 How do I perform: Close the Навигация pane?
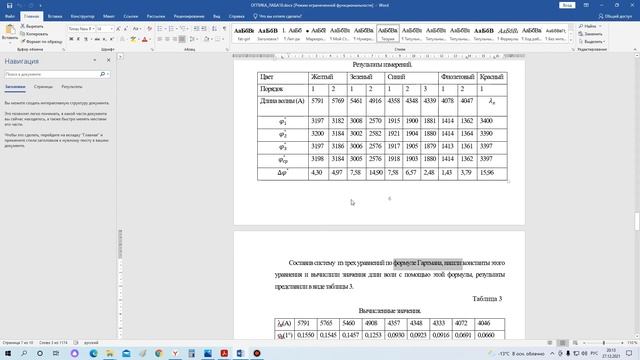click(109, 60)
